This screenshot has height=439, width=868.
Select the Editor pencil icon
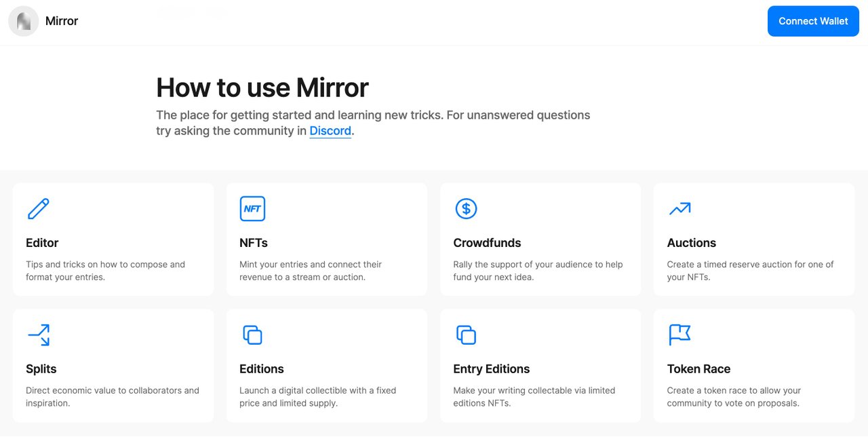pos(38,208)
